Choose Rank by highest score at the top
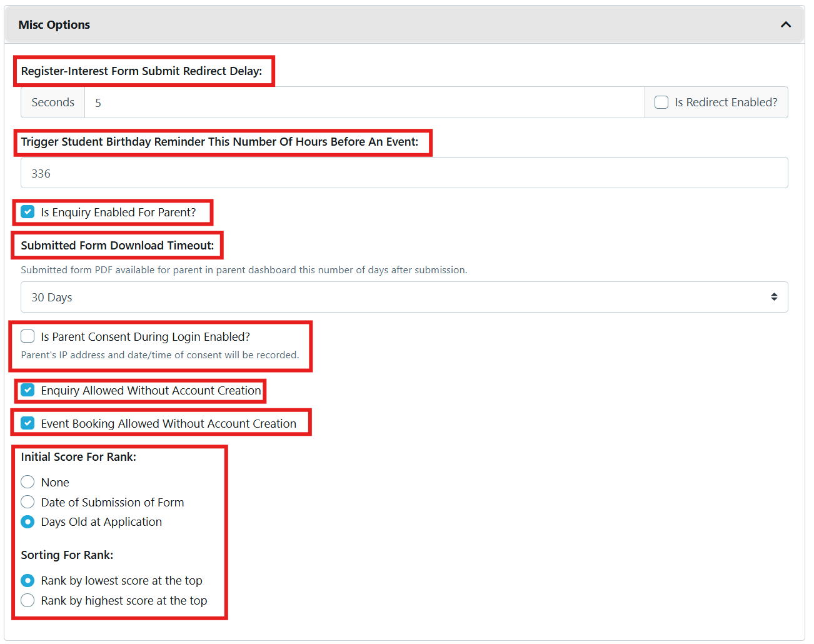The image size is (814, 644). point(28,600)
